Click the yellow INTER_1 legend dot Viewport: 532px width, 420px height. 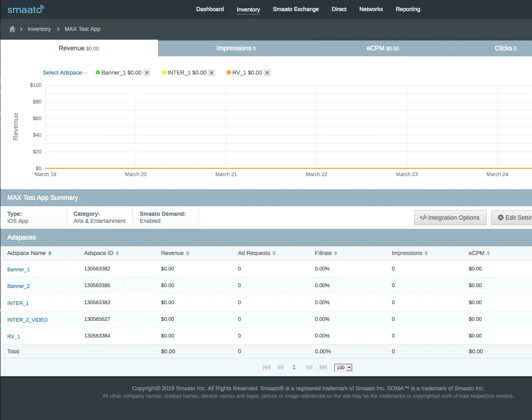tap(164, 73)
